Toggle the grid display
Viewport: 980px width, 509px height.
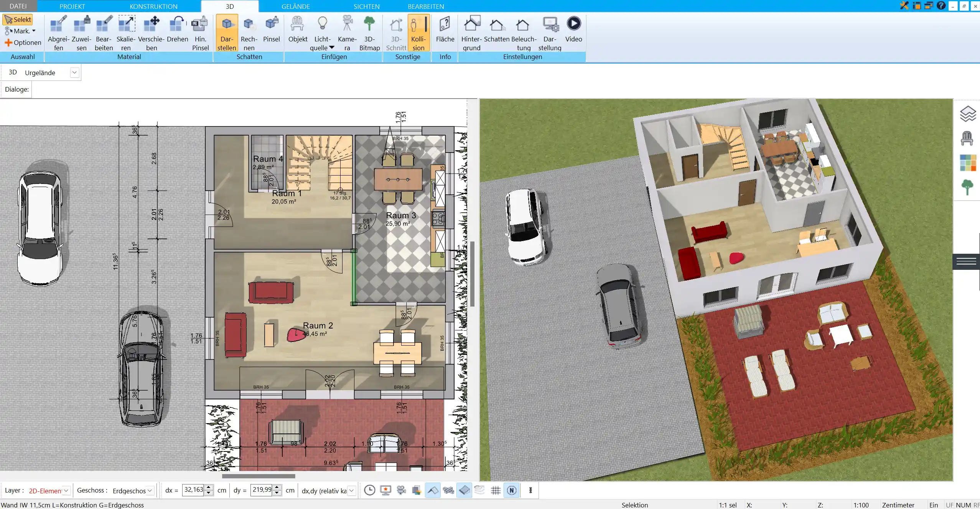(x=496, y=490)
